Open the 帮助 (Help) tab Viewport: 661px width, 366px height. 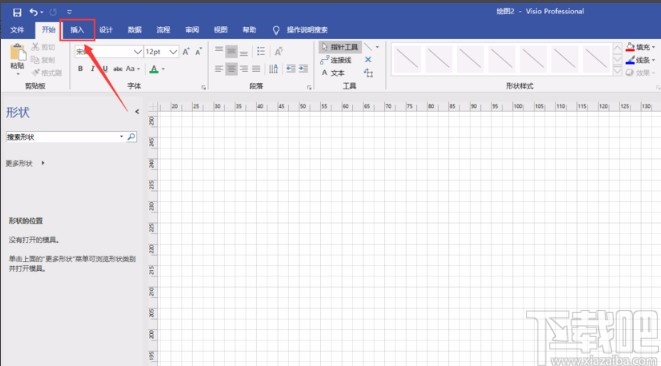click(249, 30)
